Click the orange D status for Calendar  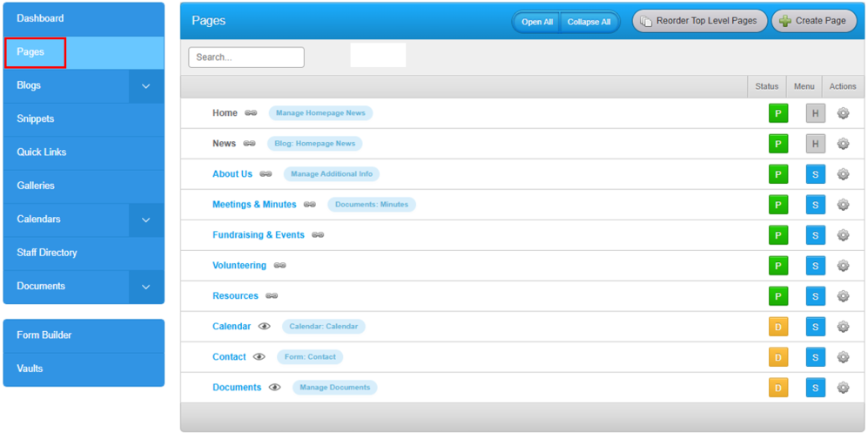click(777, 327)
